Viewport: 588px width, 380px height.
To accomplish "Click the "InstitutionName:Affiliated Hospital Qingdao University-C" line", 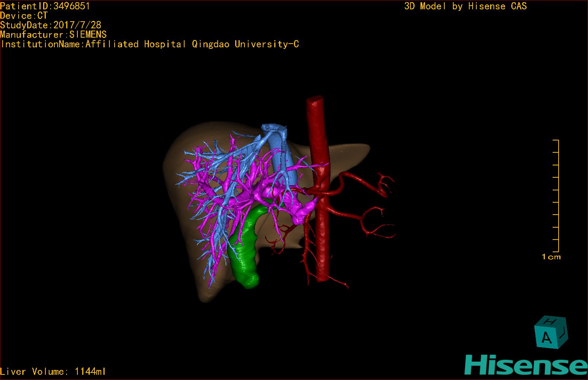I will (x=149, y=44).
